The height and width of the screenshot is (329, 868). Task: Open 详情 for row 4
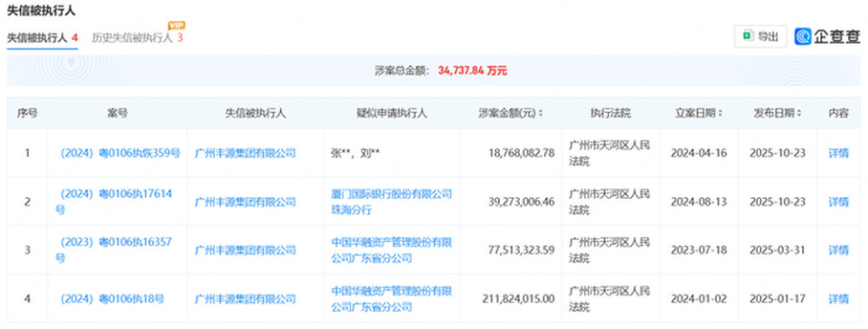[x=838, y=299]
